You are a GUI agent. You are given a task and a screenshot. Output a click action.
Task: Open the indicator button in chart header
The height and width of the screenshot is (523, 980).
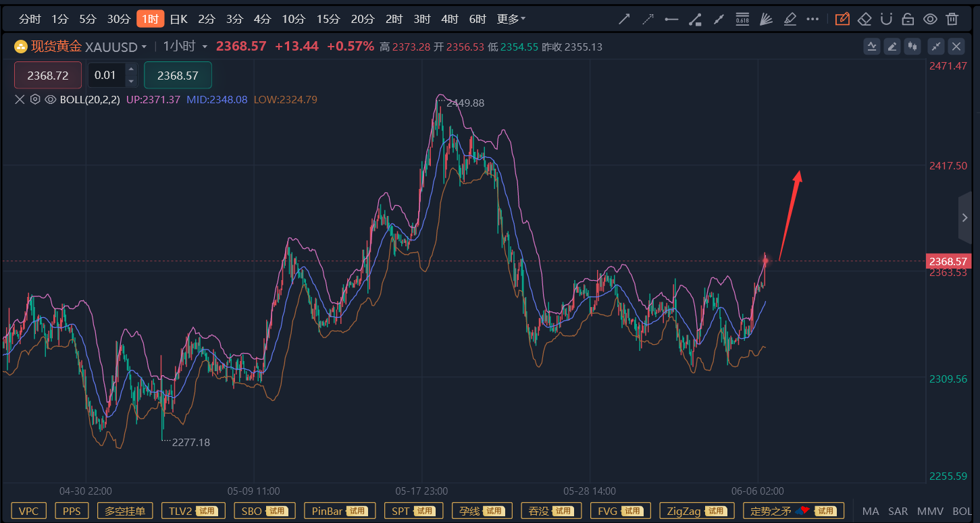(x=872, y=47)
